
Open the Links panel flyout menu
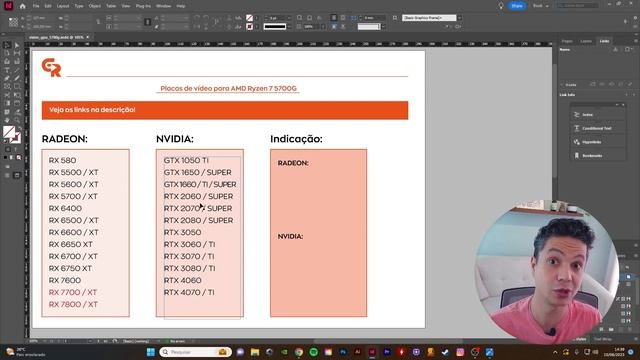click(636, 41)
